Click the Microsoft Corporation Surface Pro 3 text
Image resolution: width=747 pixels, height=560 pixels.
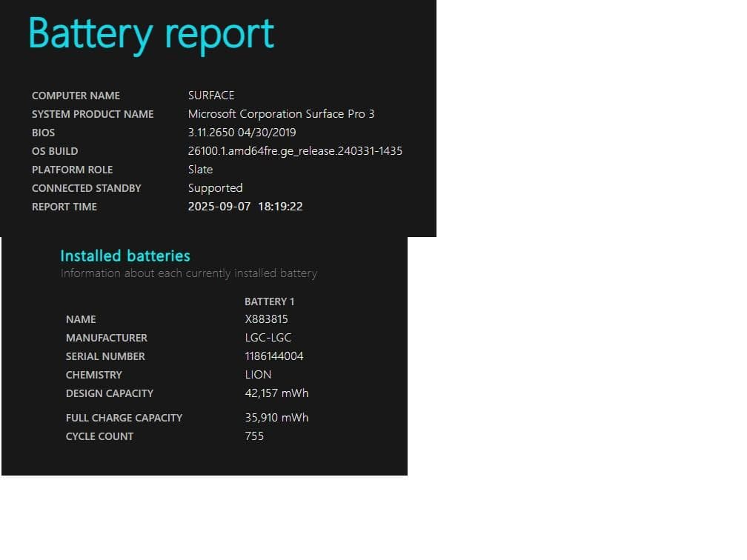[282, 114]
